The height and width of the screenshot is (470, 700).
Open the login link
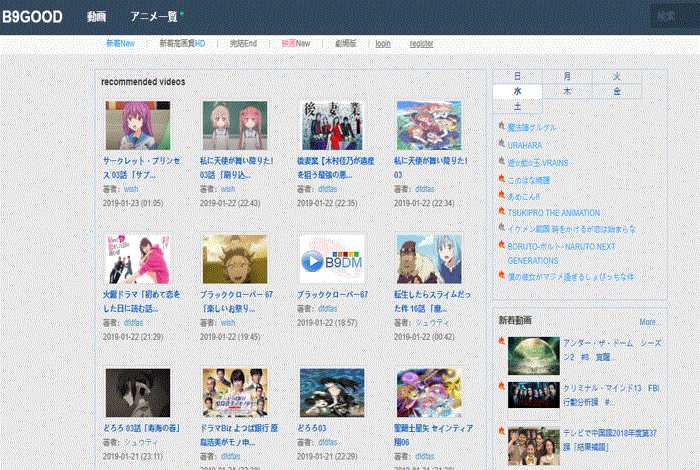383,44
